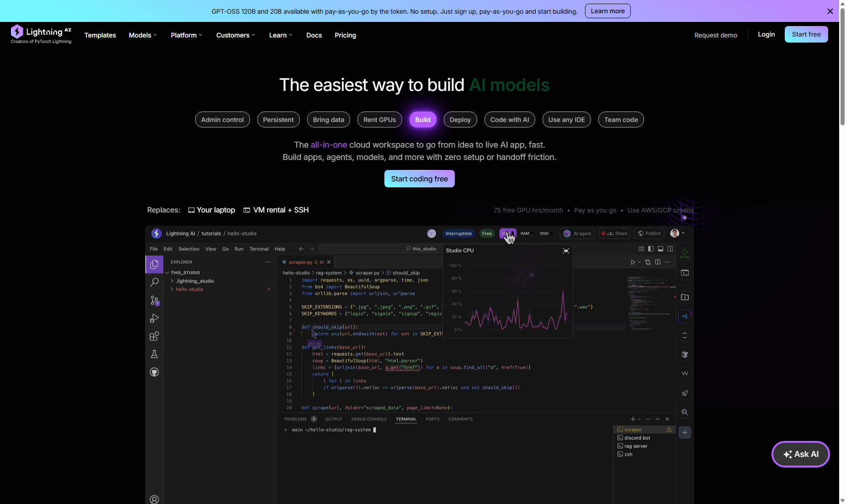Open the cube icon in the right rail
846x504 pixels.
685,355
